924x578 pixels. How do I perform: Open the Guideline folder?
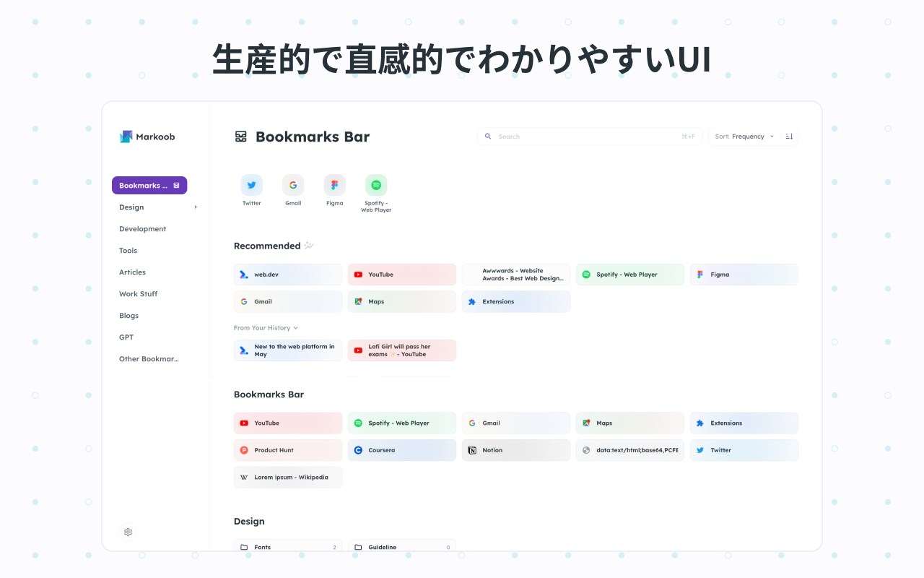click(402, 547)
